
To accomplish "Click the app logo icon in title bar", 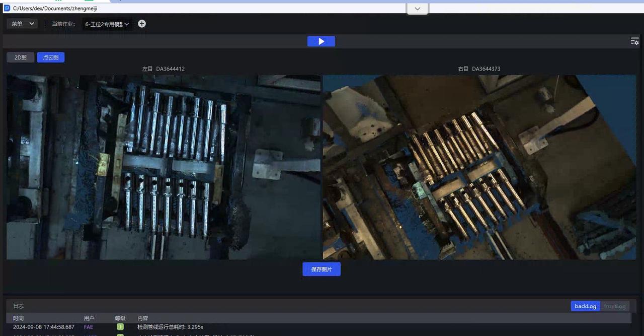I will coord(7,8).
